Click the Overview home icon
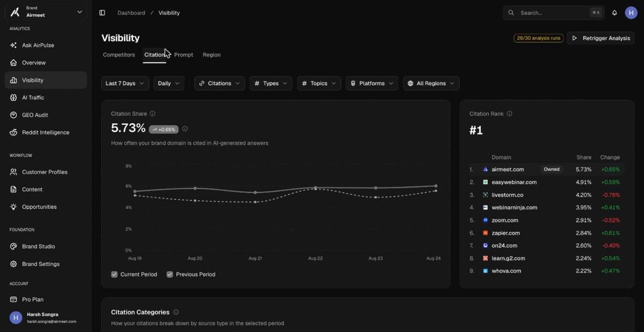 14,63
